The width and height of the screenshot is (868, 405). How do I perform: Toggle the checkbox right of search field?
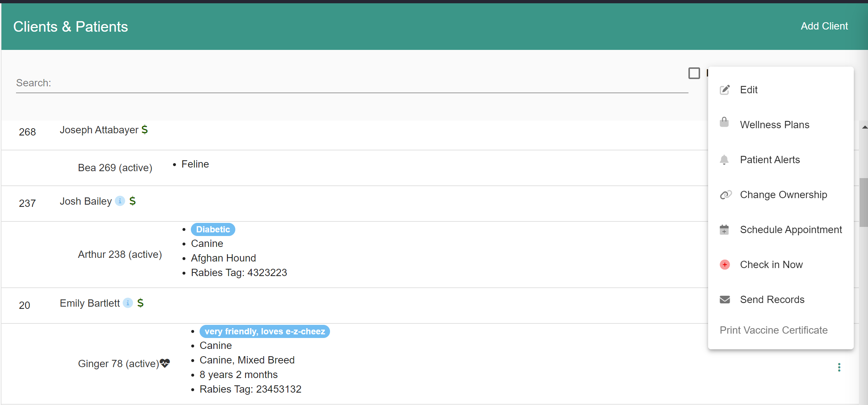click(x=694, y=73)
